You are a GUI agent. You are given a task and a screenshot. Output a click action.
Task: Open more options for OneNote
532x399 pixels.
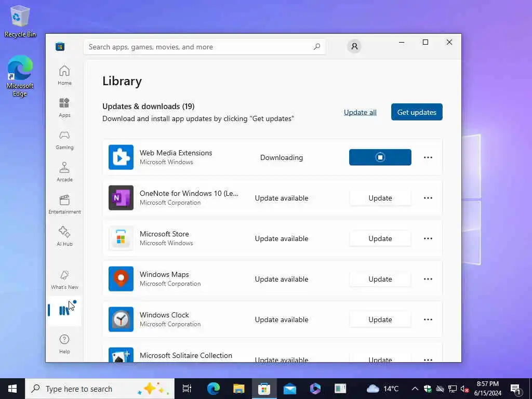428,198
